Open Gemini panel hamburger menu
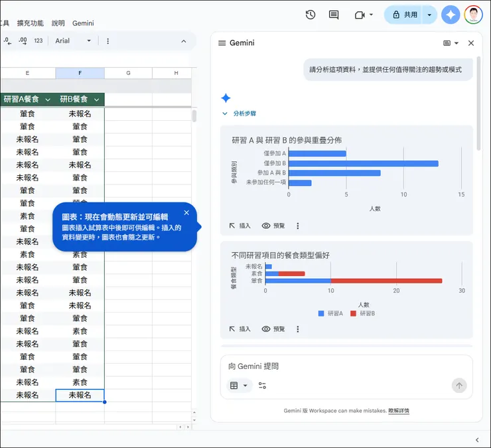Image resolution: width=491 pixels, height=448 pixels. pos(222,43)
